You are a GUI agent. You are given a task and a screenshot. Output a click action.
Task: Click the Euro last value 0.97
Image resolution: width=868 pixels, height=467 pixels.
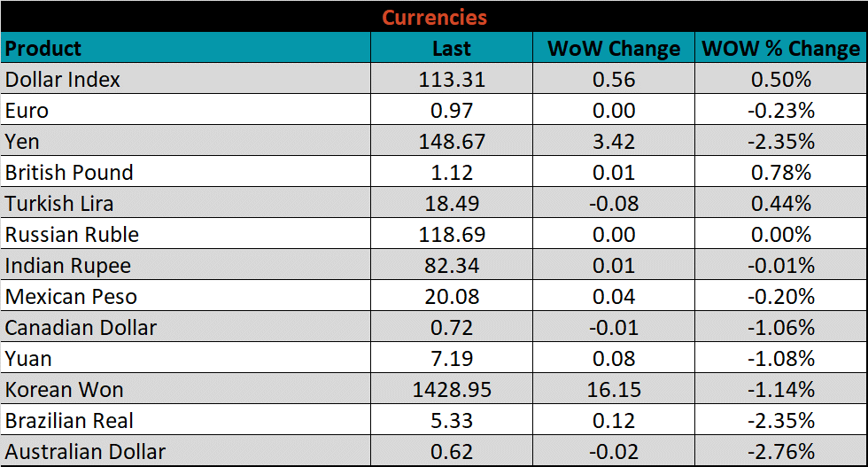pyautogui.click(x=452, y=111)
